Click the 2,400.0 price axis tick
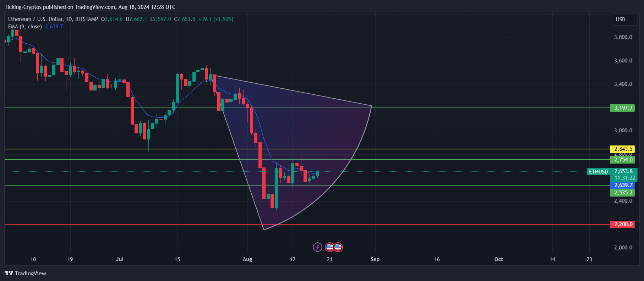644x281 pixels. 623,201
